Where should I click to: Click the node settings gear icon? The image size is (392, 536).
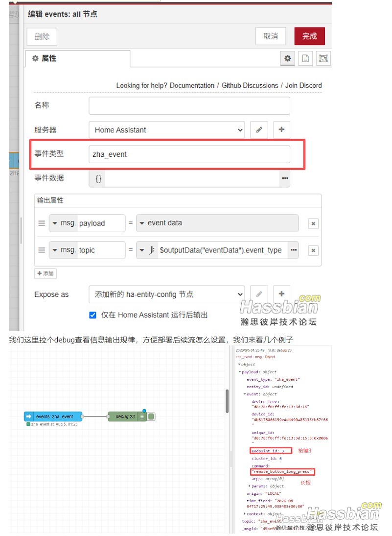[287, 58]
